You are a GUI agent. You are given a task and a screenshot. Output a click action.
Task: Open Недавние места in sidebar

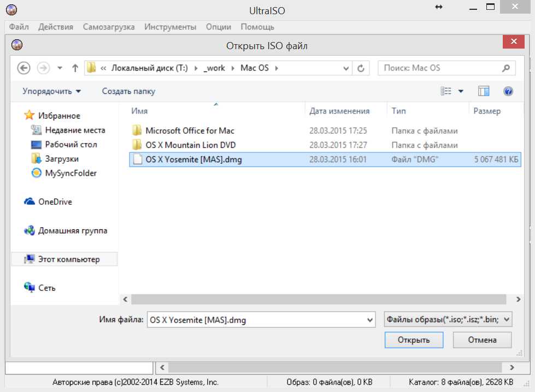coord(75,130)
